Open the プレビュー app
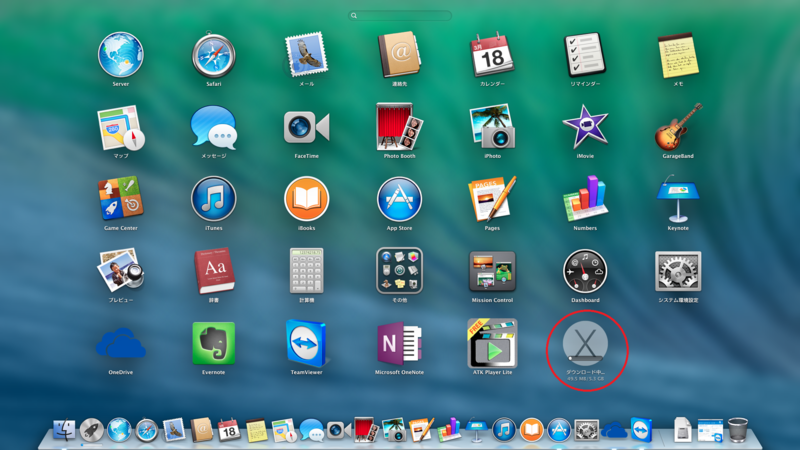 click(120, 271)
